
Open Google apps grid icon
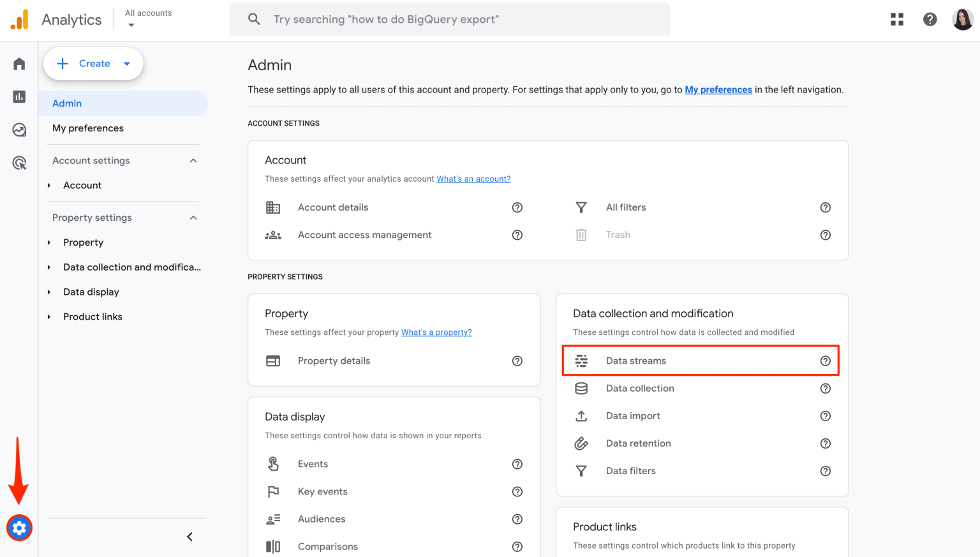(897, 19)
